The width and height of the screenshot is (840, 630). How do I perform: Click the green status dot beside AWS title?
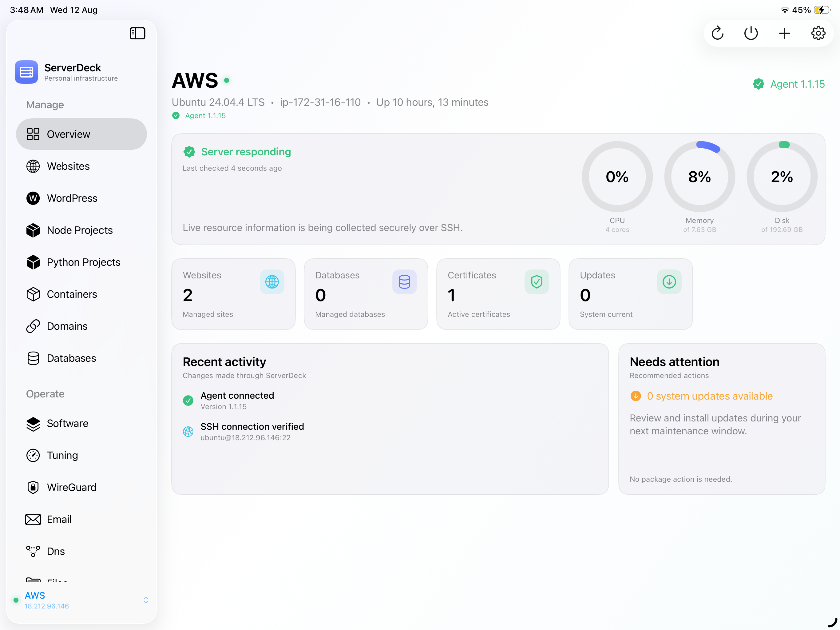pyautogui.click(x=227, y=80)
